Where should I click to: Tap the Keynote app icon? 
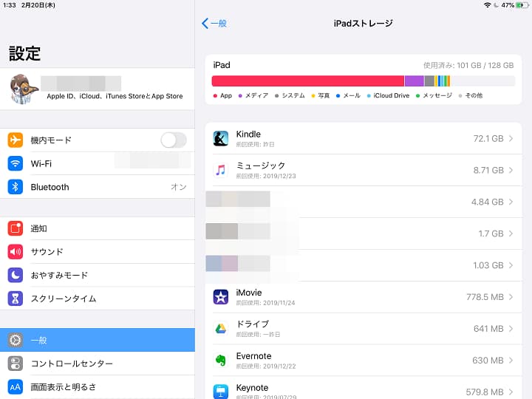[x=220, y=392]
